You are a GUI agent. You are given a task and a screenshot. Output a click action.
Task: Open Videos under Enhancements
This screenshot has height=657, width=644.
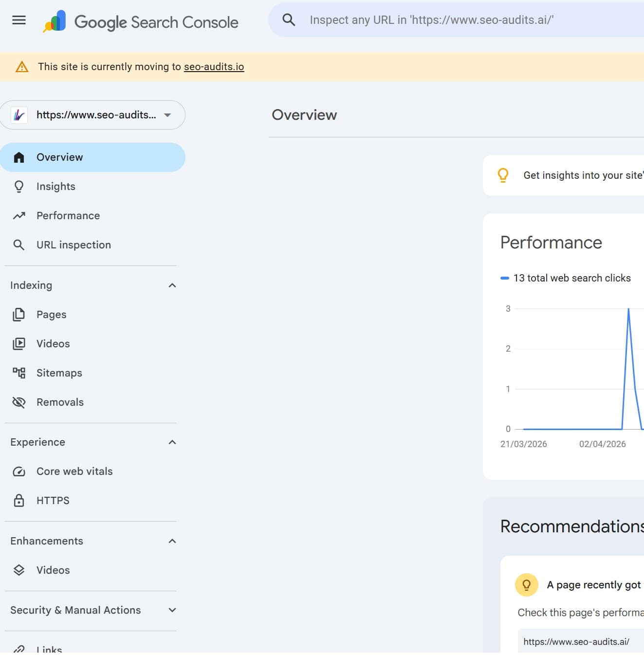[92, 570]
